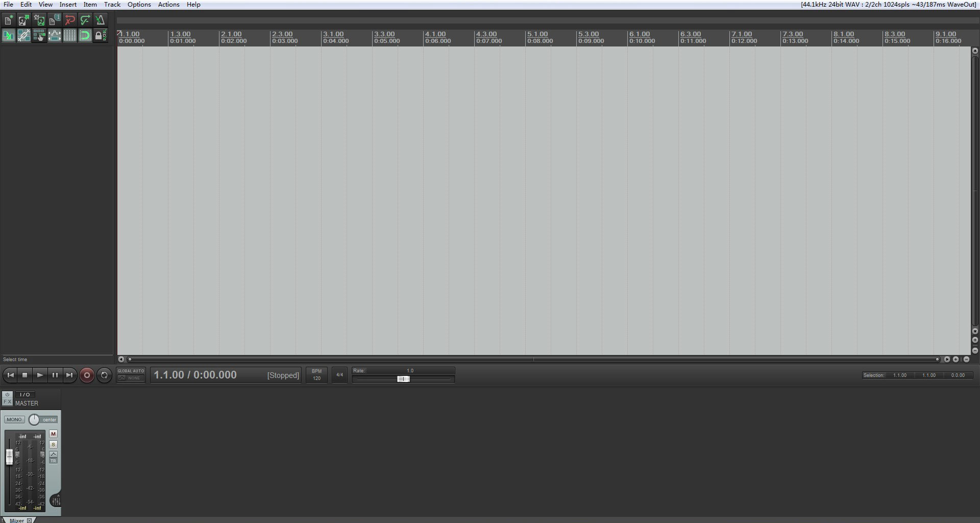Toggle the master MONO button
The image size is (980, 523).
click(x=14, y=420)
